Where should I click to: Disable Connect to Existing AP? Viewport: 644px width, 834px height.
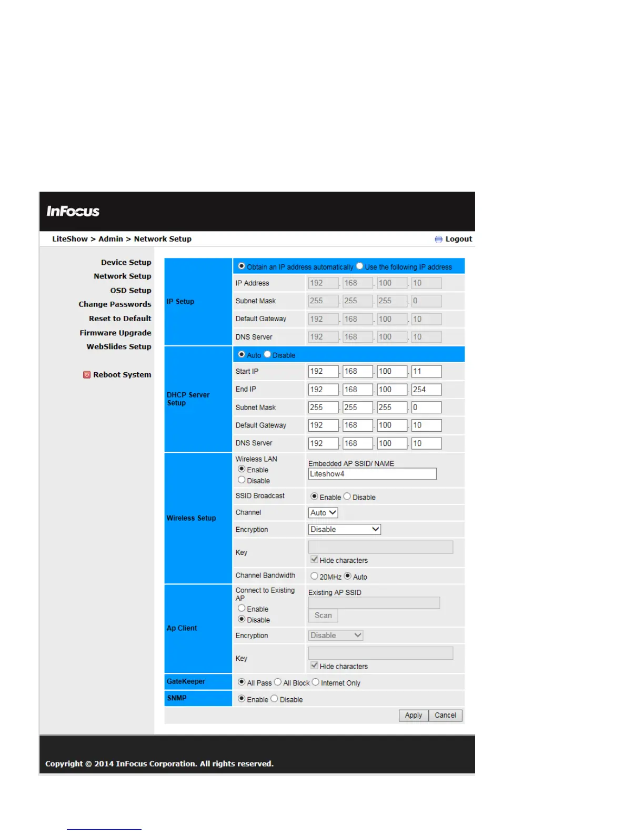click(241, 619)
